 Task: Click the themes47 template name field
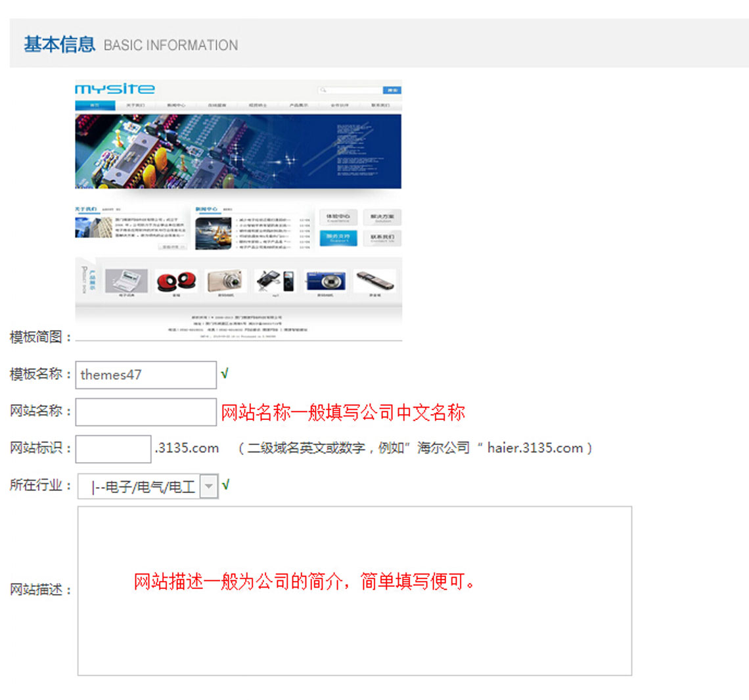tap(145, 375)
